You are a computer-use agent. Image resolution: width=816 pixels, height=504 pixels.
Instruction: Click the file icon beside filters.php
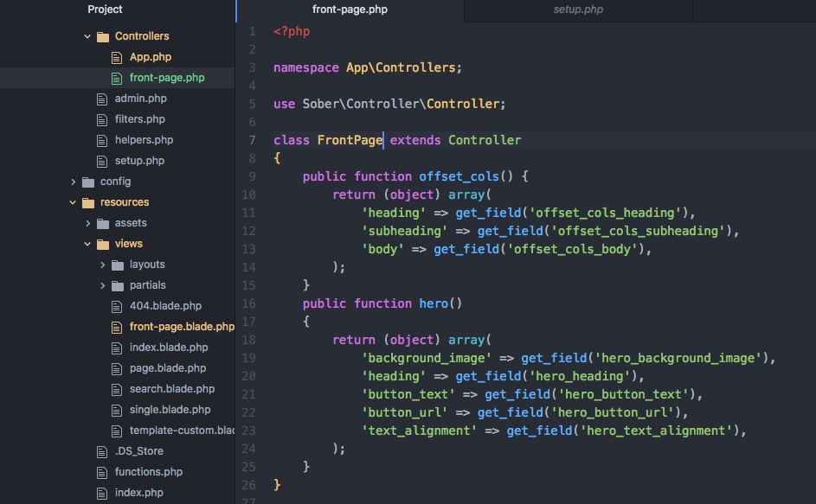pyautogui.click(x=102, y=119)
